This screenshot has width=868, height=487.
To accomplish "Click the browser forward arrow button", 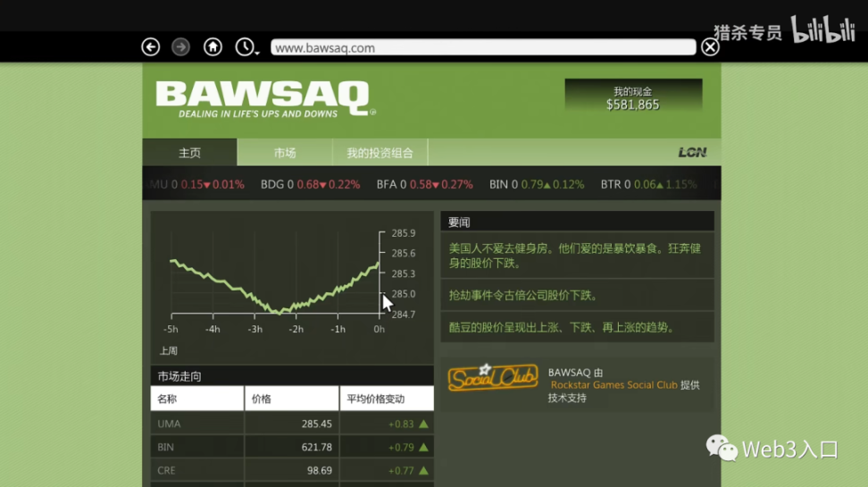I will pyautogui.click(x=180, y=47).
